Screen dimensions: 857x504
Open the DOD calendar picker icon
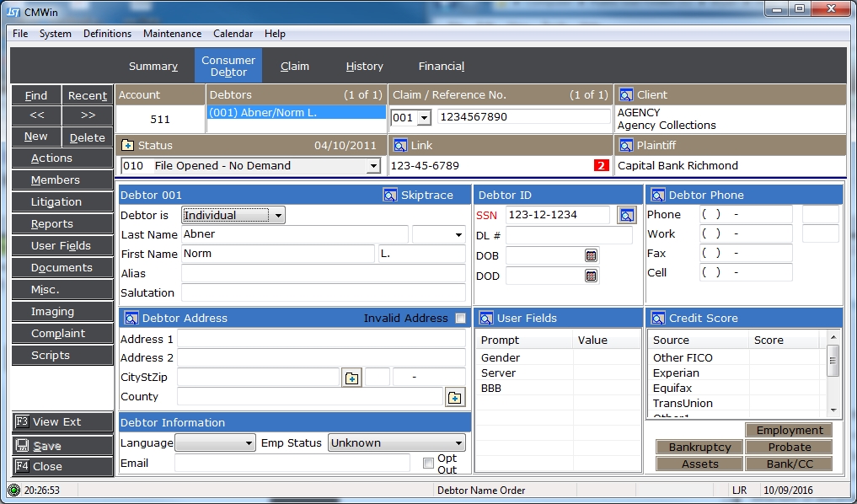(x=591, y=276)
